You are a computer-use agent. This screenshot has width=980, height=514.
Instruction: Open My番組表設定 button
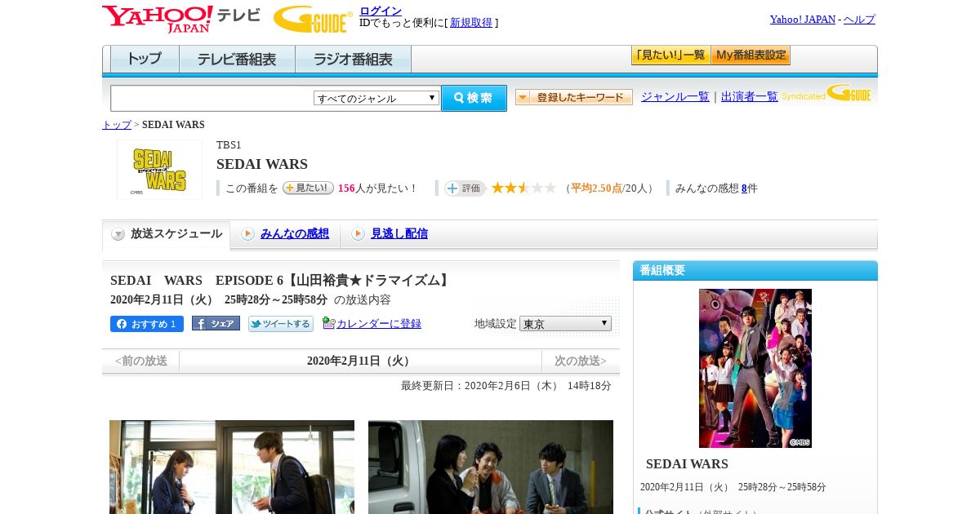click(751, 55)
